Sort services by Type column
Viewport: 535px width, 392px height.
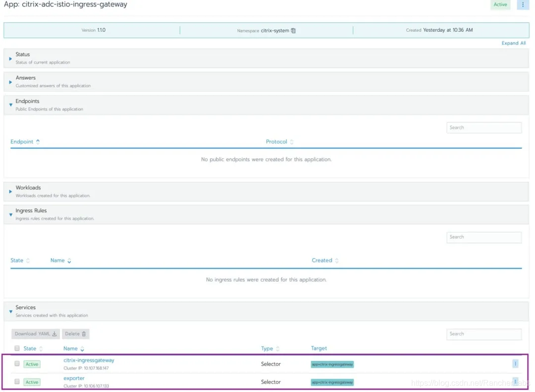click(277, 349)
